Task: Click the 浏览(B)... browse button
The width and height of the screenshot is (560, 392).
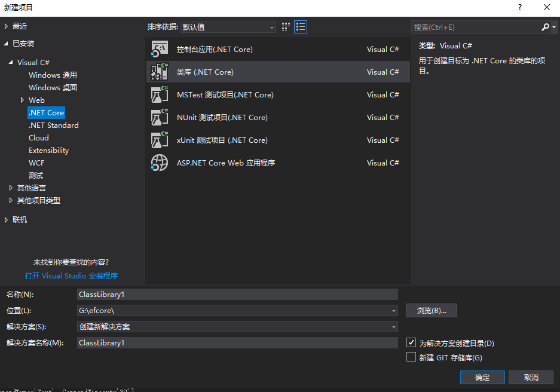Action: [432, 311]
